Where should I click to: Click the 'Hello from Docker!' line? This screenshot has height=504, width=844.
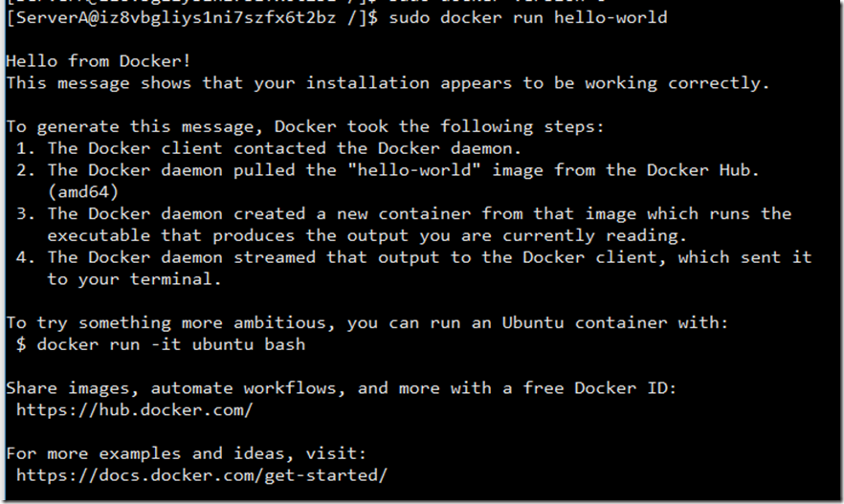(99, 61)
